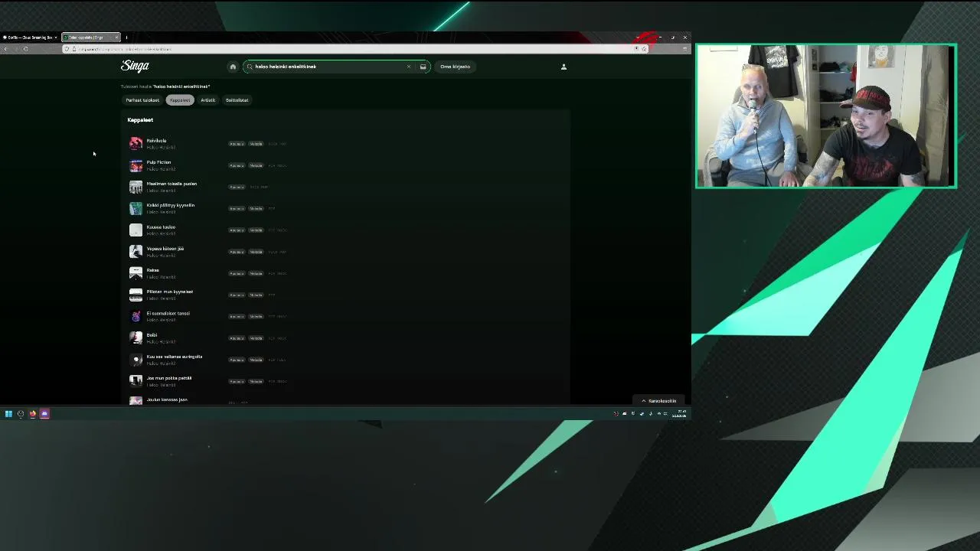Switch to Parhaat tulokset tab
Image resolution: width=980 pixels, height=551 pixels.
coord(142,100)
